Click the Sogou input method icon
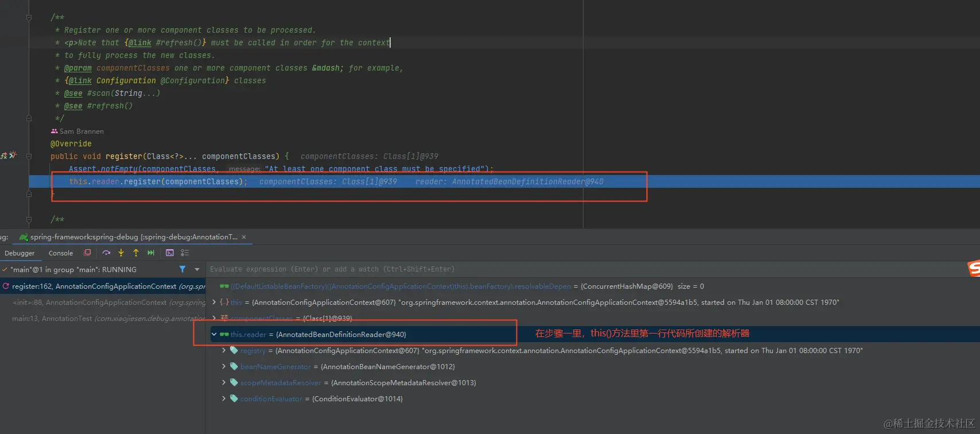 [974, 269]
